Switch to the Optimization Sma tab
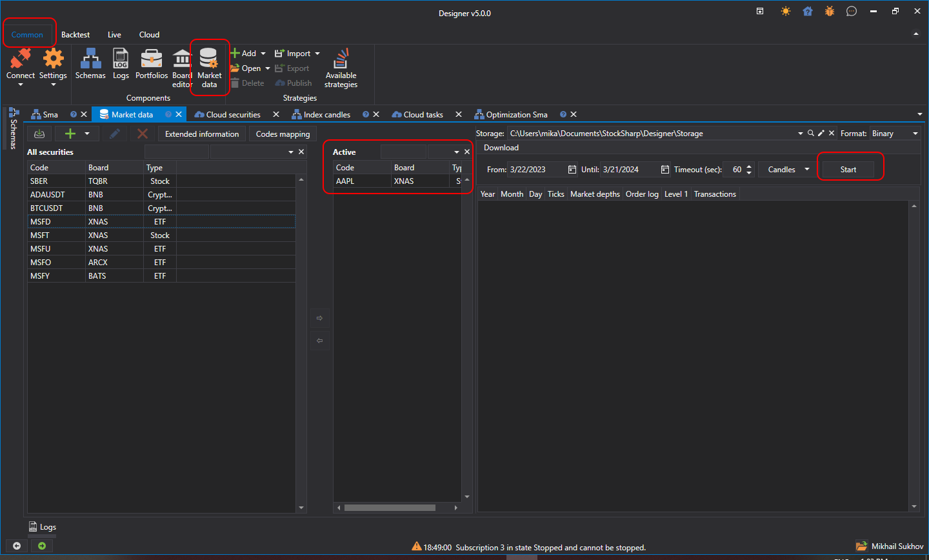Viewport: 929px width, 560px height. tap(516, 115)
